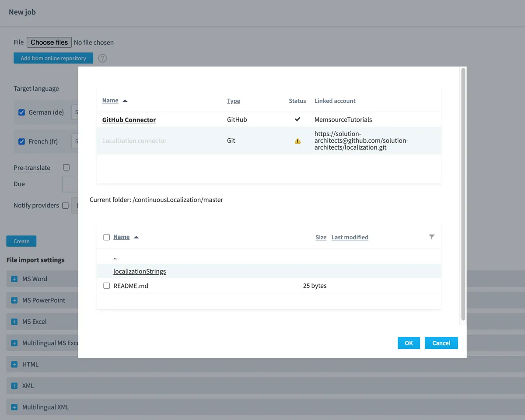Click sort arrow beside file Name header

(x=136, y=237)
